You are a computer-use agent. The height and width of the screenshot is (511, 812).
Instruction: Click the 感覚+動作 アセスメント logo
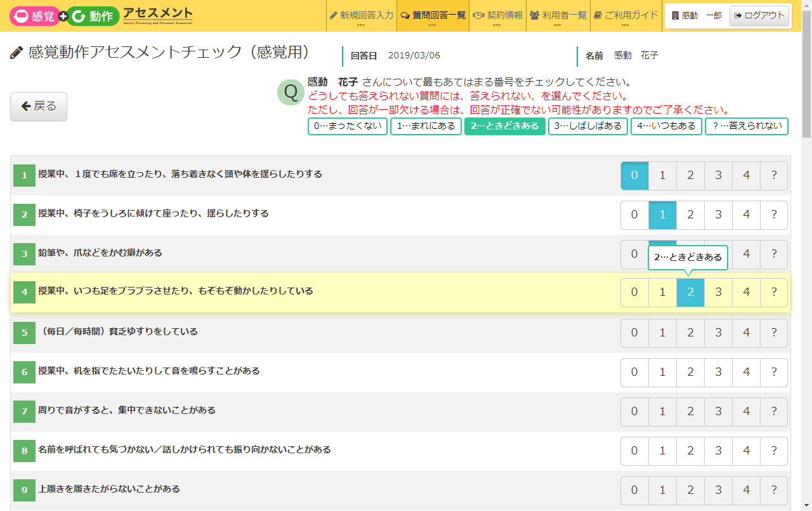coord(101,16)
